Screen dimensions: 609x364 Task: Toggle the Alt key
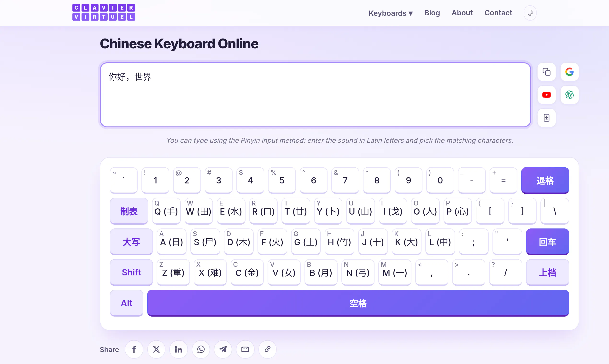click(126, 303)
